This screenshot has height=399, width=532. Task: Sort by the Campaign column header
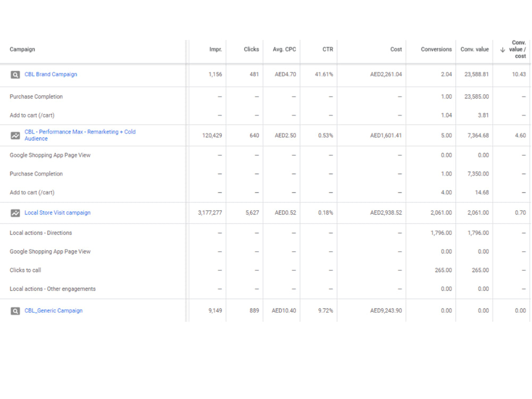[x=22, y=49]
